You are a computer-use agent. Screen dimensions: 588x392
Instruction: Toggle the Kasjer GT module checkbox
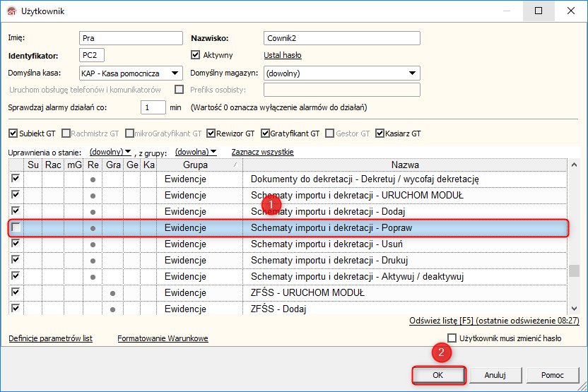click(x=380, y=133)
